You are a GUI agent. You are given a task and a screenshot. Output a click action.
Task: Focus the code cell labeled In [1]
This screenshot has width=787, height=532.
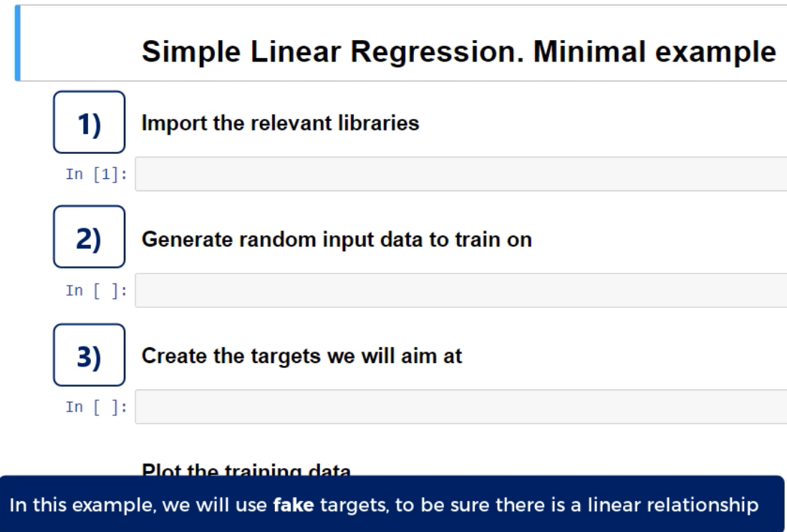pyautogui.click(x=460, y=174)
